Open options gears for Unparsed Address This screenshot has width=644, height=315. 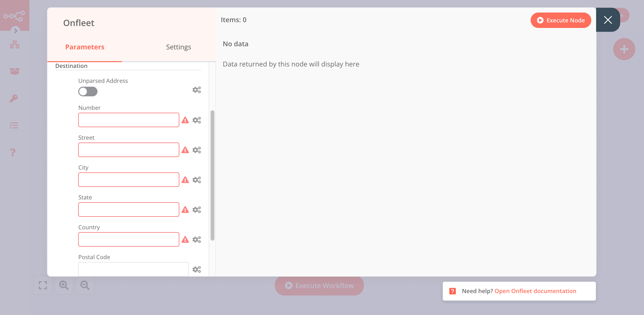tap(197, 90)
